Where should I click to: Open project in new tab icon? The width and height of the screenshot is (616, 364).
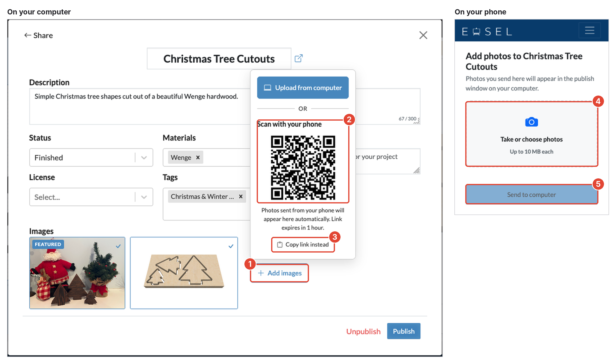click(x=299, y=58)
